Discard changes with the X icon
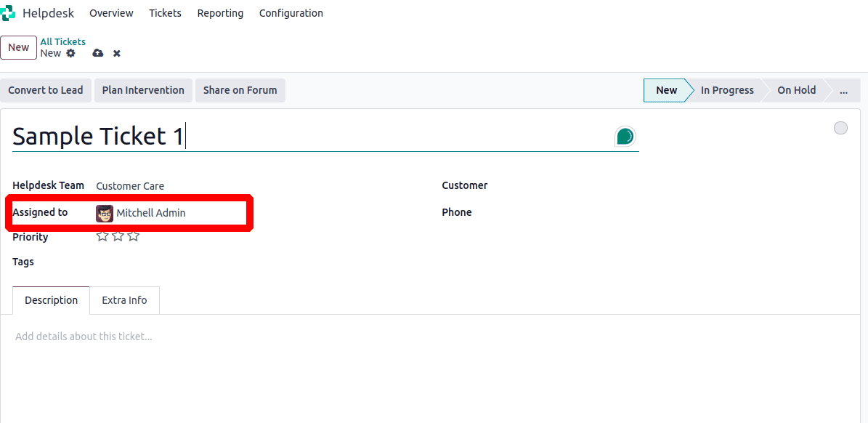The image size is (868, 423). (x=117, y=53)
